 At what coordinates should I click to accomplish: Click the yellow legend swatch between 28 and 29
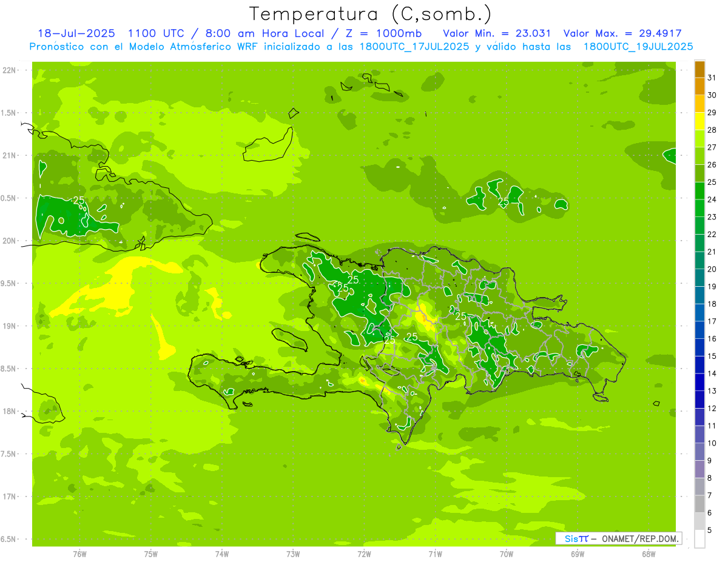pos(699,121)
